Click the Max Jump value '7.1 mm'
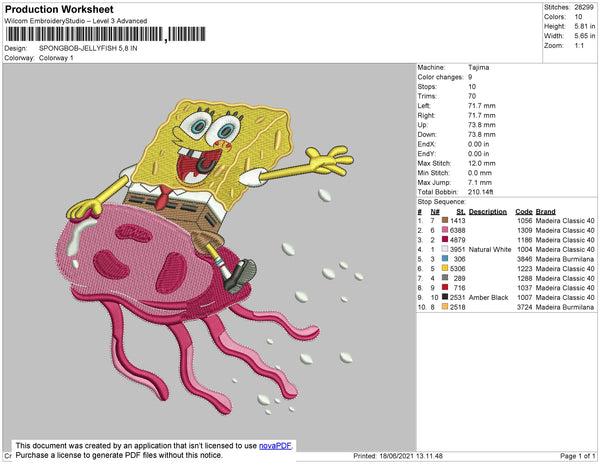Image resolution: width=600 pixels, height=464 pixels. 480,182
